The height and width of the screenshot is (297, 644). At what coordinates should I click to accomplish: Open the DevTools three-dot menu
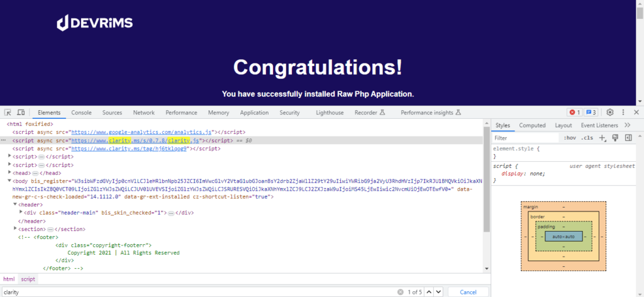[623, 113]
